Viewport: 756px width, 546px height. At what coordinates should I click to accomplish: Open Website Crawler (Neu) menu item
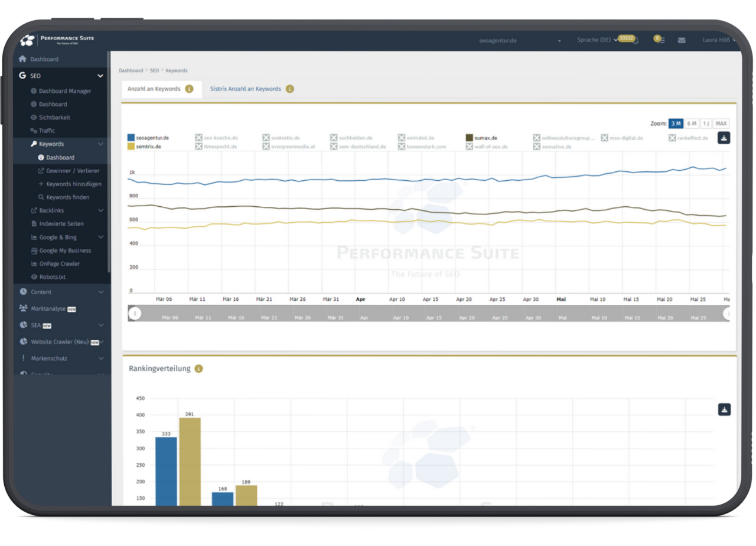[x=61, y=342]
